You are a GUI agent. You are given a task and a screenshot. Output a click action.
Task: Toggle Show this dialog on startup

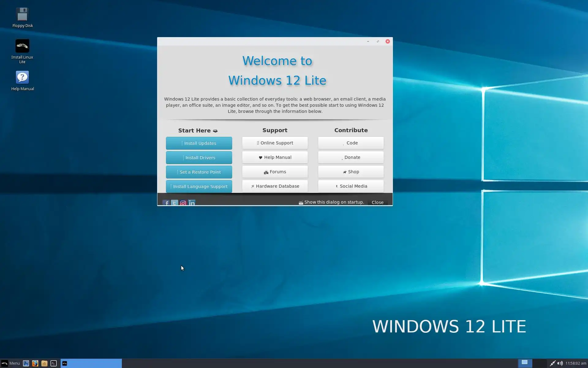click(301, 202)
